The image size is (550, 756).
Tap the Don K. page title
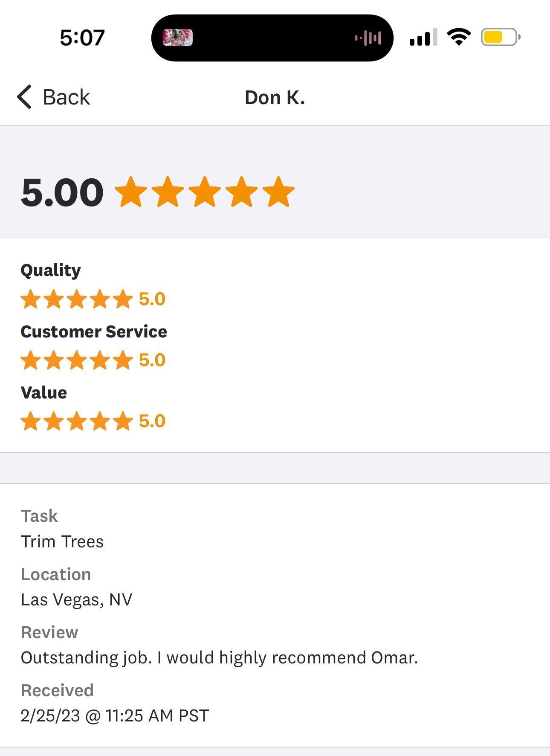tap(275, 98)
